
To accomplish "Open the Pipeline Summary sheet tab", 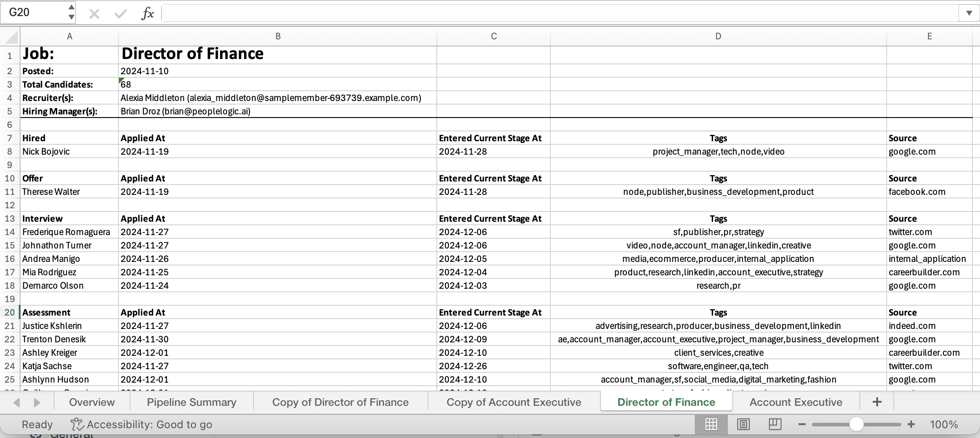I will click(x=191, y=402).
